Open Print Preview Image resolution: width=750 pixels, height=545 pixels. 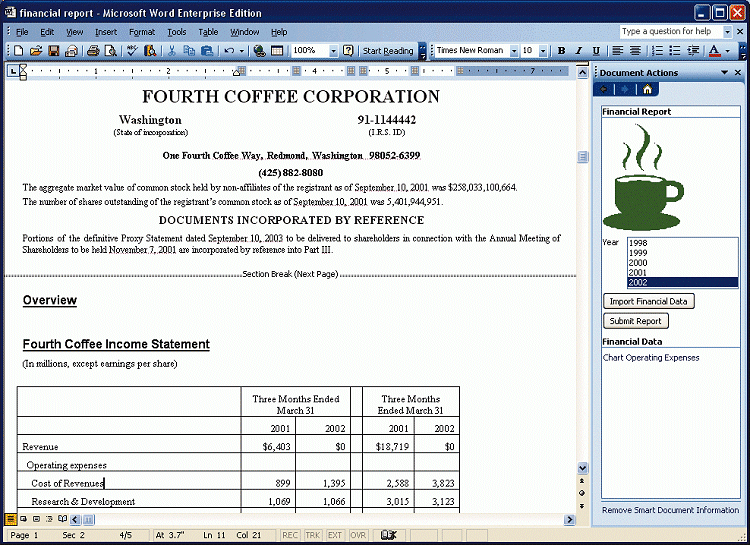(110, 51)
